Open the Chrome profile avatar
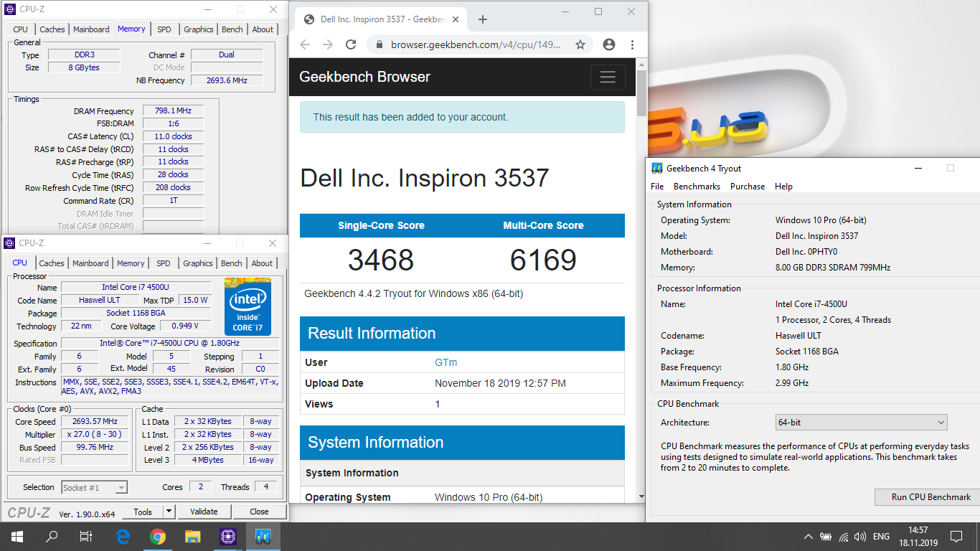The height and width of the screenshot is (551, 980). point(609,44)
